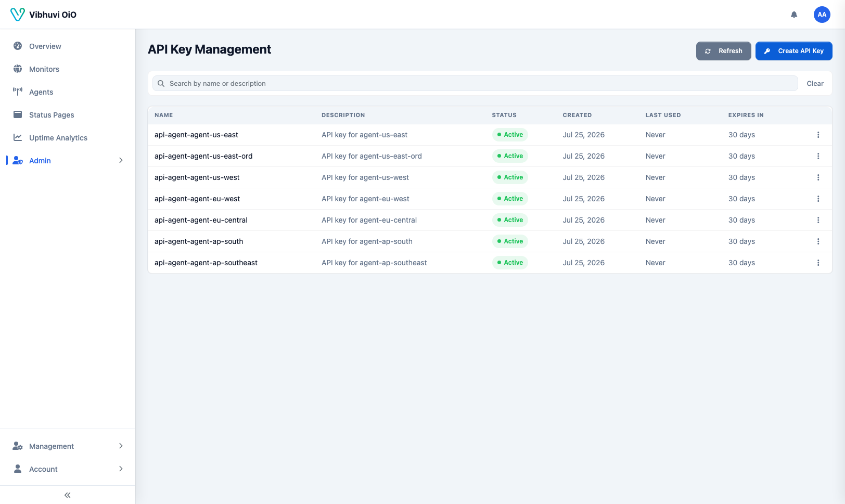The image size is (845, 504).
Task: Select the api-agent-agent-us-west name cell
Action: coord(197,177)
